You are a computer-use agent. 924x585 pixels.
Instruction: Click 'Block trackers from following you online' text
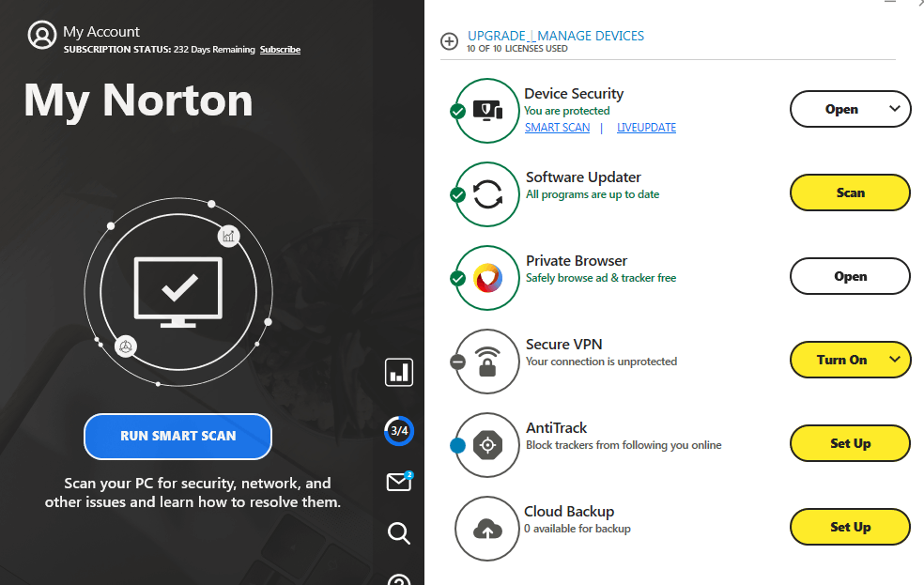(x=624, y=445)
